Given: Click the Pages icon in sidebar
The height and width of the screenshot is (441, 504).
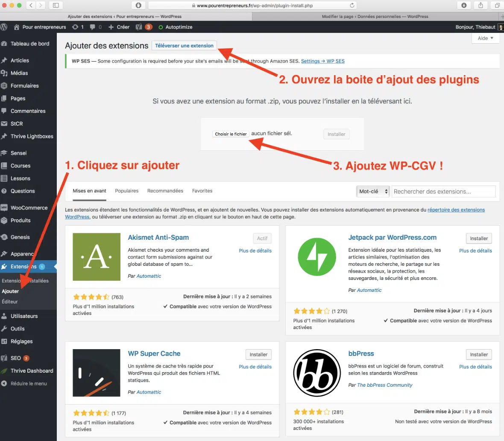Looking at the screenshot, I should [4, 98].
